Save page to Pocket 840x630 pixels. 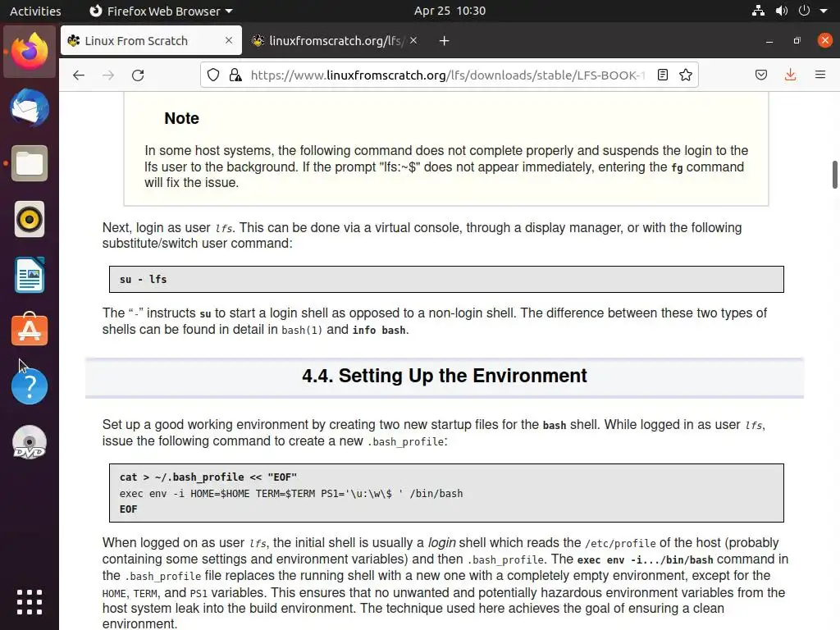(x=760, y=75)
